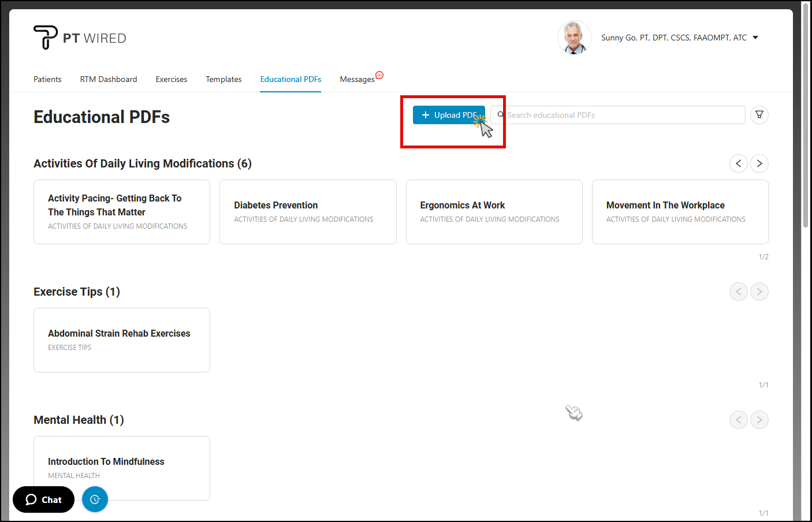
Task: Click previous arrow in Mental Health section
Action: point(738,420)
